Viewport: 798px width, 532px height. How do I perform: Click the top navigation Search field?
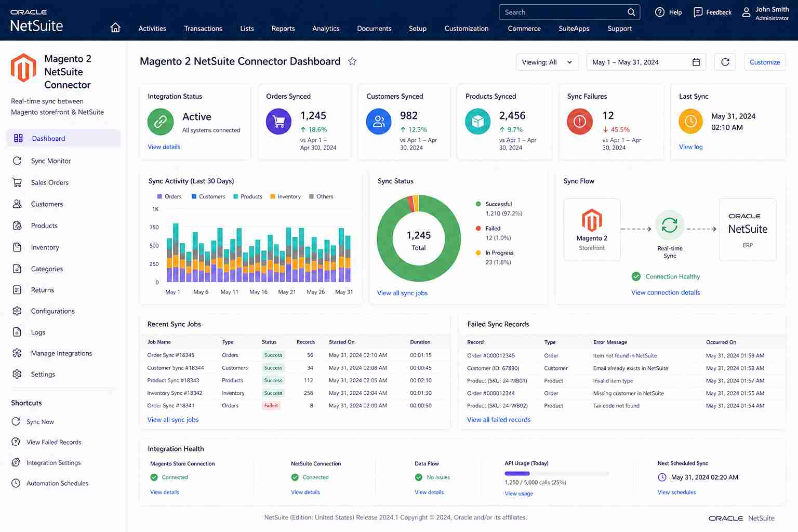click(569, 12)
